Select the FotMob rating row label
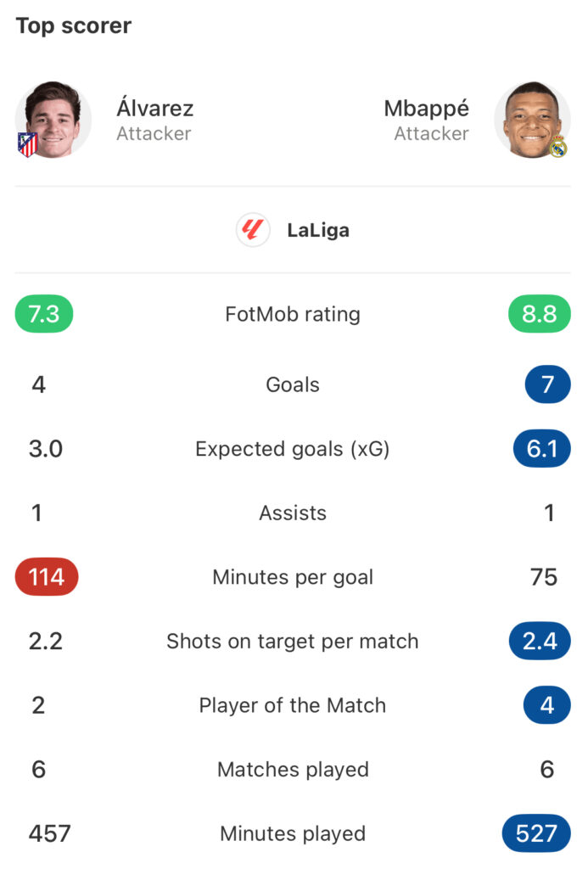 click(x=293, y=314)
